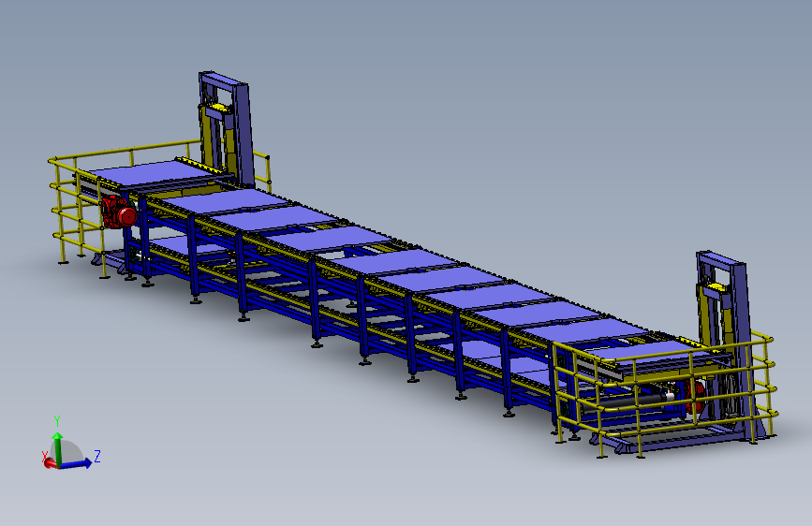
Task: Click the red X axis of the triad
Action: tap(50, 463)
